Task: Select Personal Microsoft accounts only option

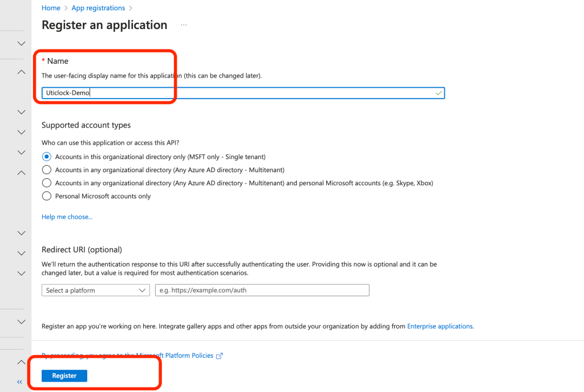Action: pyautogui.click(x=47, y=196)
